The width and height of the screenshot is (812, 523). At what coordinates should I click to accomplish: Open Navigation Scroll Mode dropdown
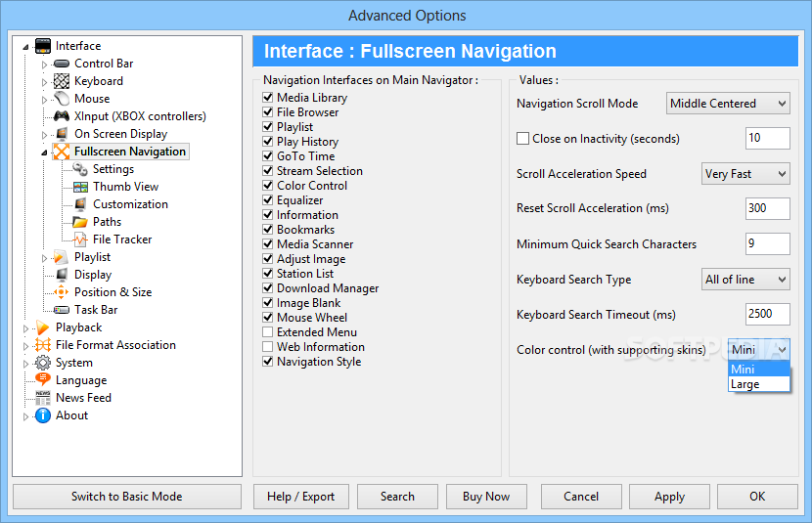pyautogui.click(x=728, y=104)
